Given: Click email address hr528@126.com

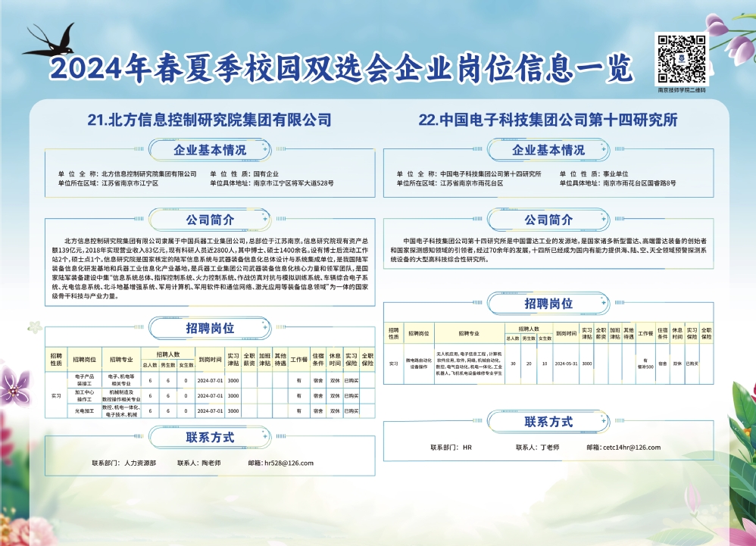Looking at the screenshot, I should click(x=286, y=463).
